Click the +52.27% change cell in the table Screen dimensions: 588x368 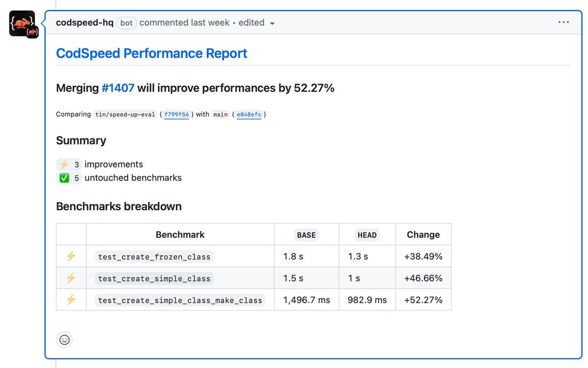tap(423, 300)
